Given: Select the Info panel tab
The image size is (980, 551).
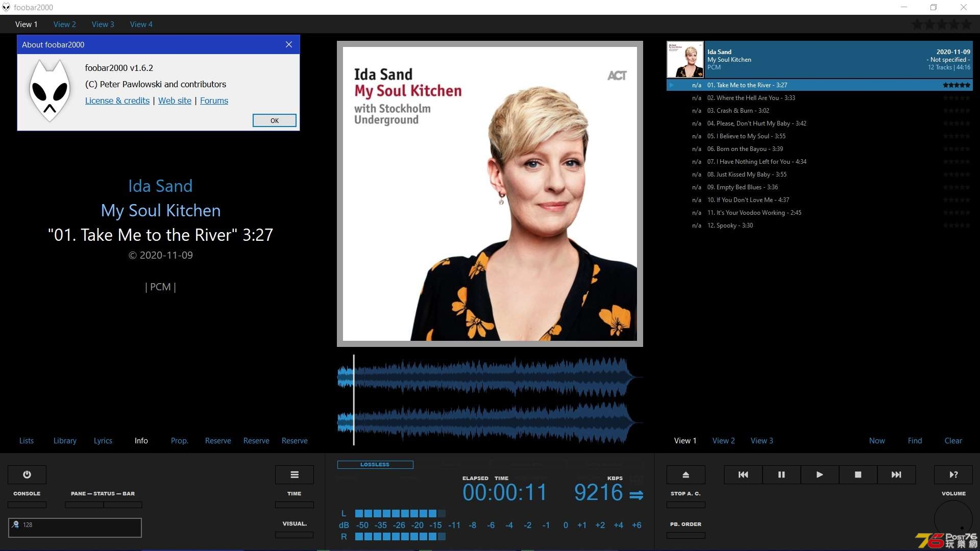Looking at the screenshot, I should pyautogui.click(x=141, y=440).
